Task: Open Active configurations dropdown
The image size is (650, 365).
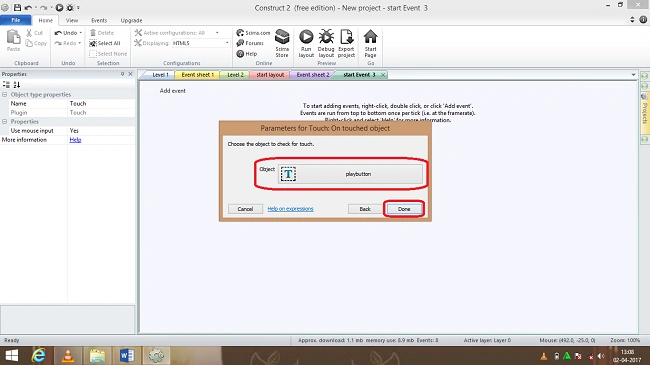Action: coord(217,33)
